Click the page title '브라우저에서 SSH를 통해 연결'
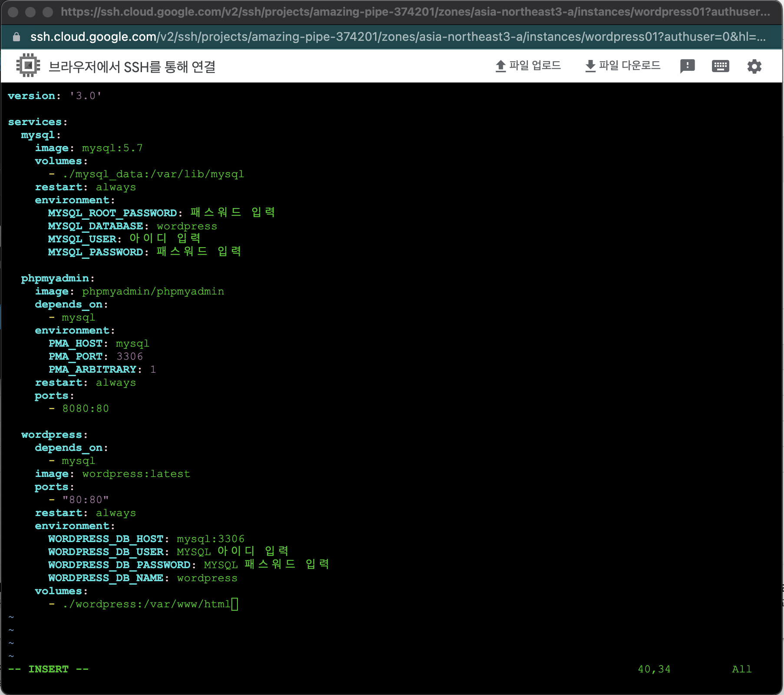The width and height of the screenshot is (784, 695). [132, 66]
